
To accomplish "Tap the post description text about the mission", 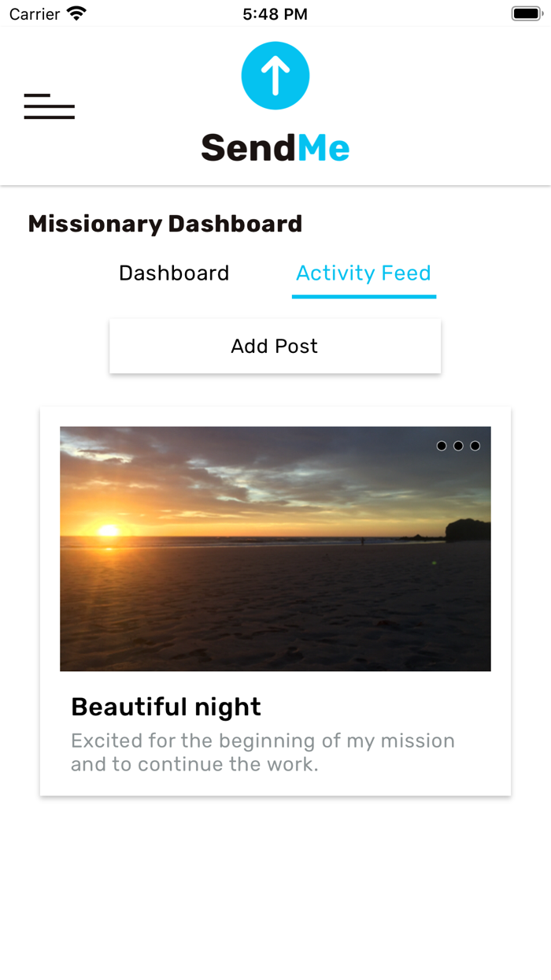I will [x=263, y=752].
